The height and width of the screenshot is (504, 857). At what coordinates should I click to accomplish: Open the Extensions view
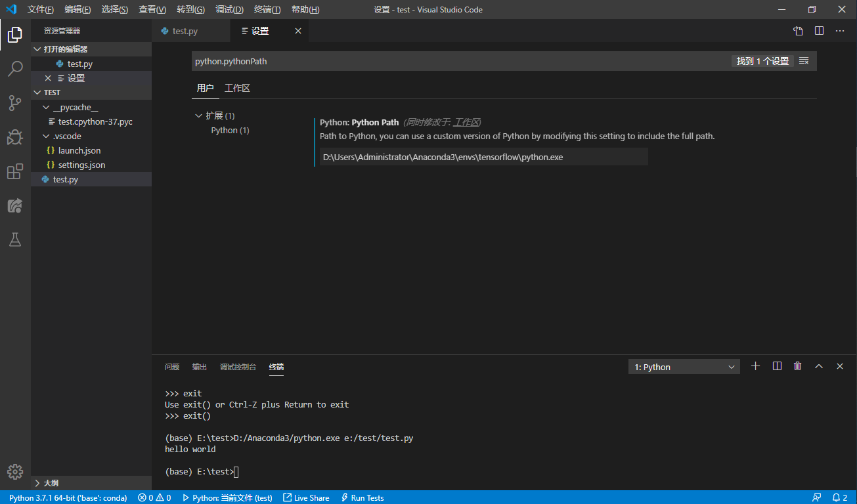pyautogui.click(x=15, y=171)
